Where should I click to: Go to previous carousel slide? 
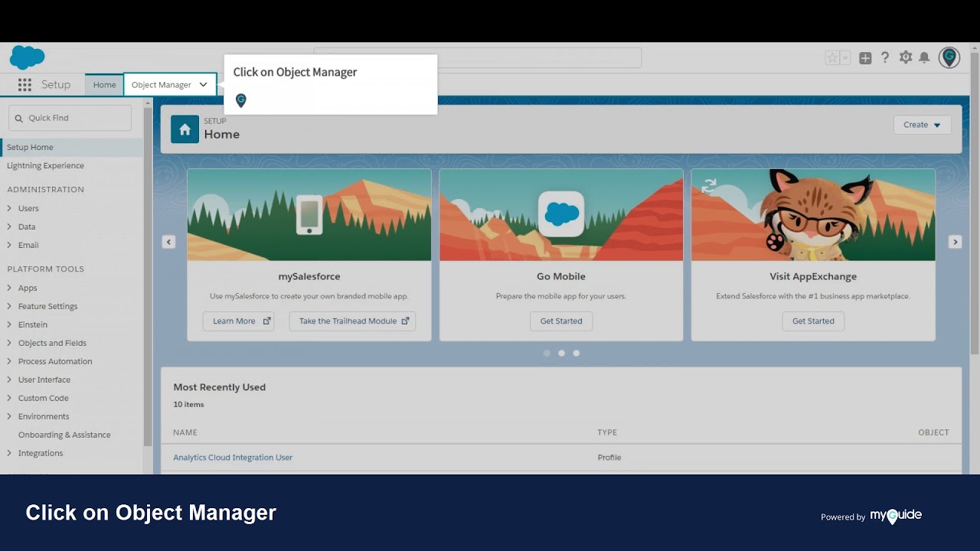click(x=168, y=242)
